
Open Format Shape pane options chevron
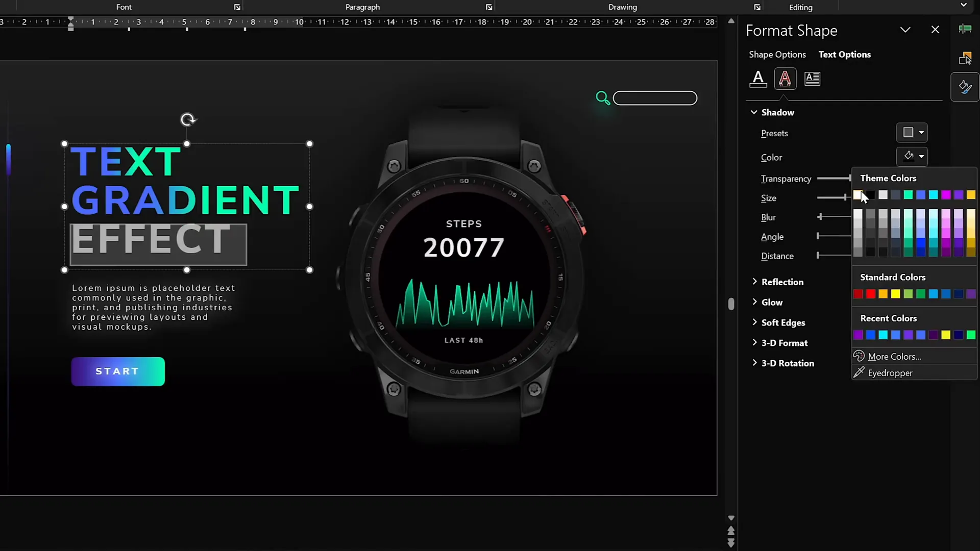(905, 30)
